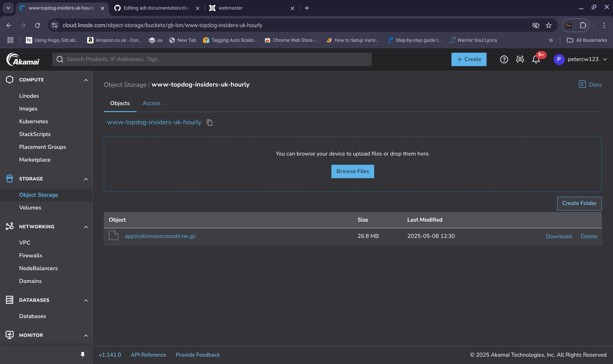Collapse the COMPUTE sidebar section
The image size is (613, 364).
click(86, 80)
